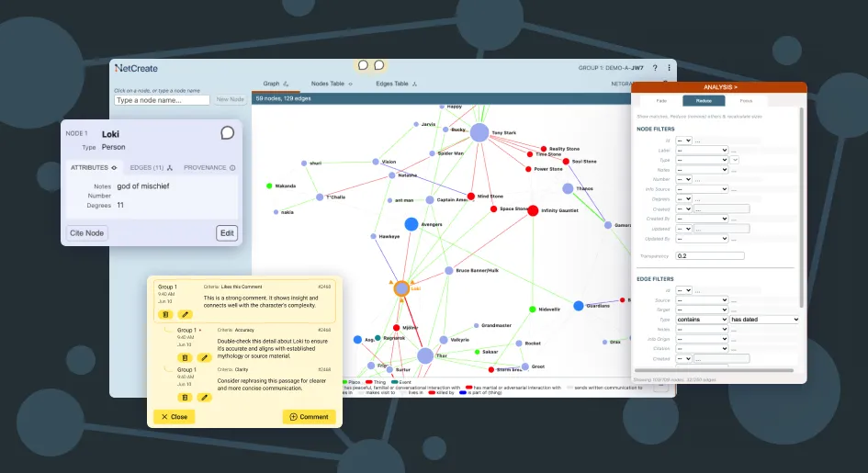Edit the Accuracy criteria reply with pencil
The height and width of the screenshot is (473, 868).
[204, 357]
